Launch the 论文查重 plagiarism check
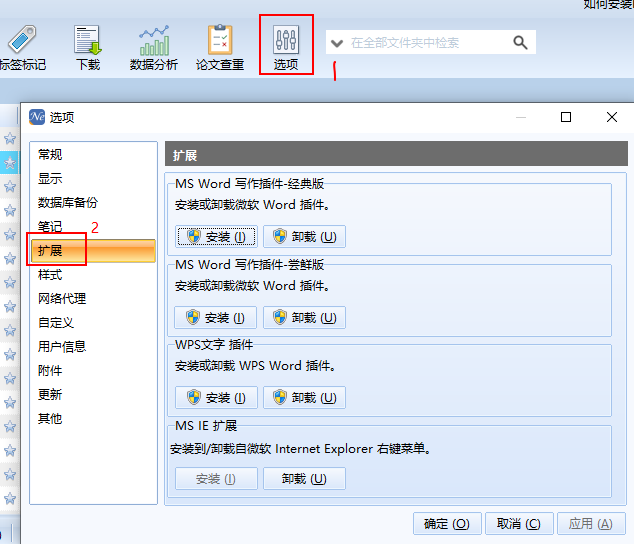This screenshot has height=544, width=634. pos(220,47)
